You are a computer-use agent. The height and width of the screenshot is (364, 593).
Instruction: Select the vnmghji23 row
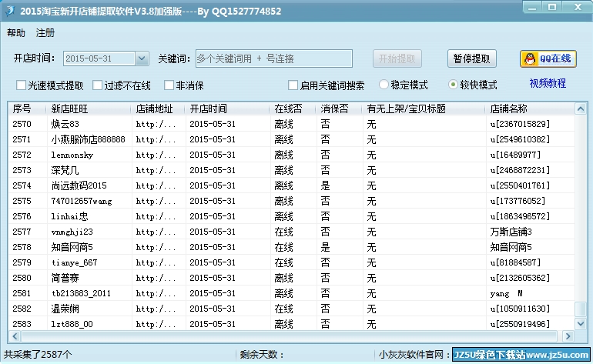pos(291,232)
